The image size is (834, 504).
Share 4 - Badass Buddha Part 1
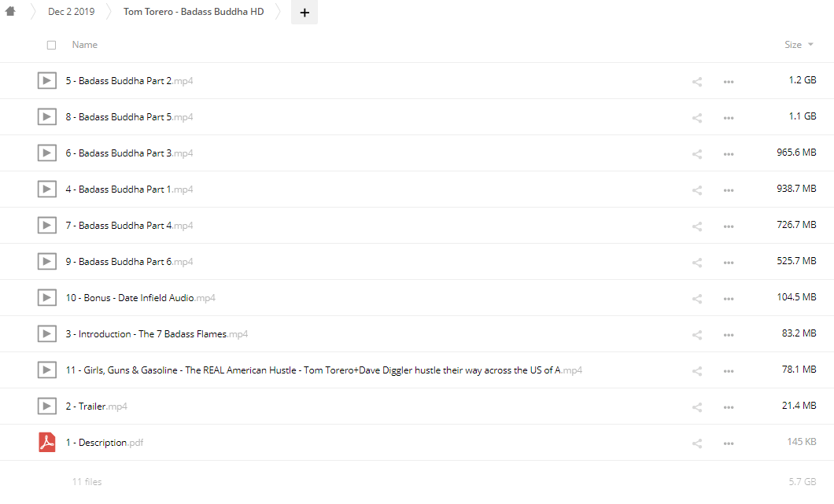(697, 190)
